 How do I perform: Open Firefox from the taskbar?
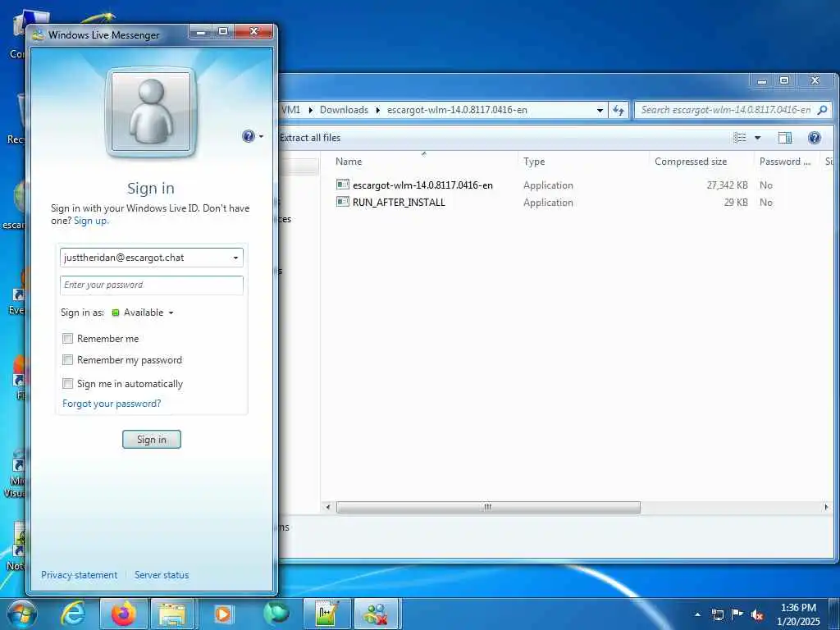click(x=123, y=614)
